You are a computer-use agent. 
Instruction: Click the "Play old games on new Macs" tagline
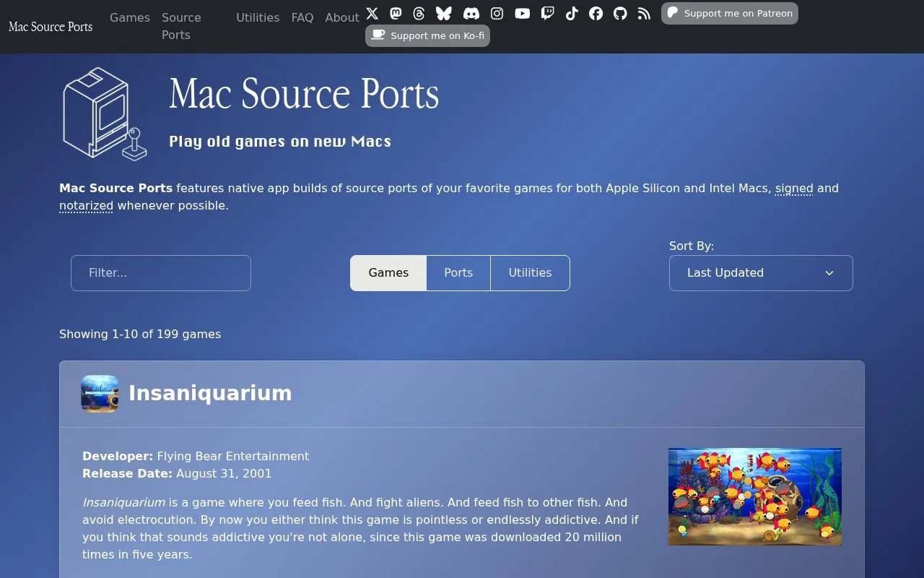point(280,142)
